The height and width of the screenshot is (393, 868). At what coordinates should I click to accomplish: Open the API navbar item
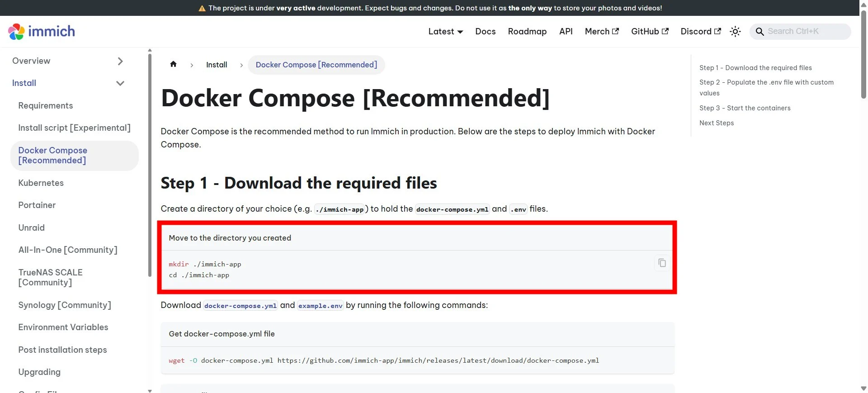pyautogui.click(x=566, y=32)
